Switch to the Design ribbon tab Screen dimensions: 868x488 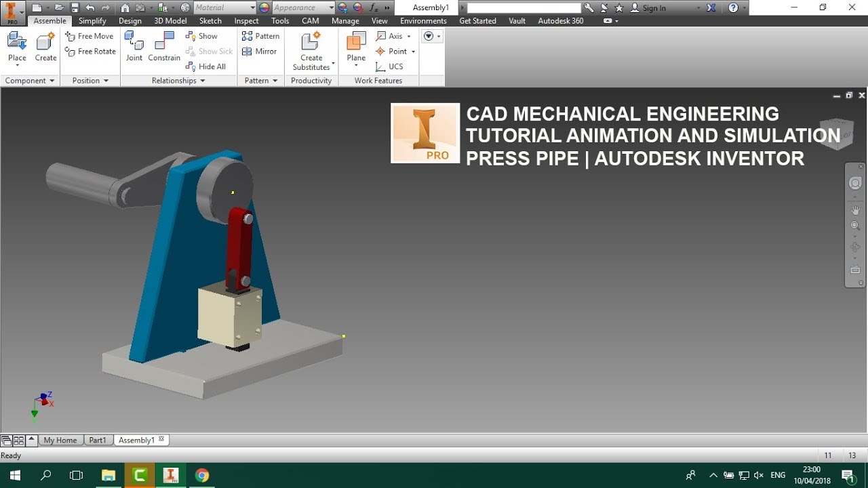[130, 21]
